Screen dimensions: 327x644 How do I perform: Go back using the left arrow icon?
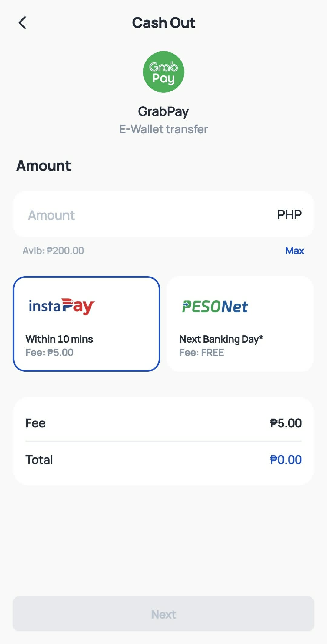point(22,23)
